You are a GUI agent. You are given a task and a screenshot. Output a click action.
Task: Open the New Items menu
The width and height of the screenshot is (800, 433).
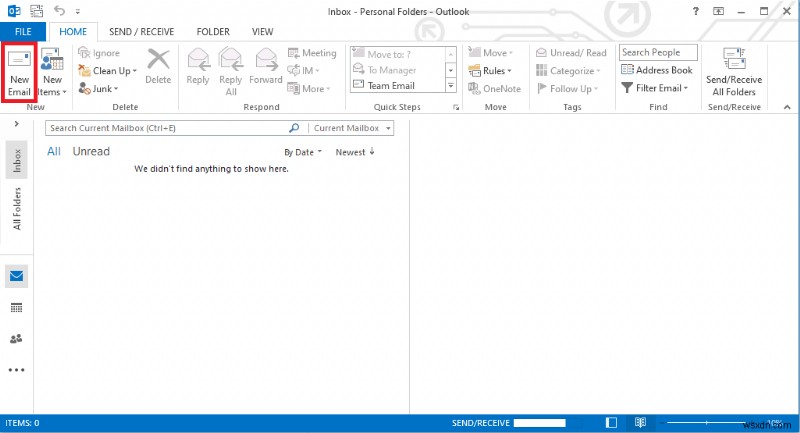pyautogui.click(x=52, y=73)
